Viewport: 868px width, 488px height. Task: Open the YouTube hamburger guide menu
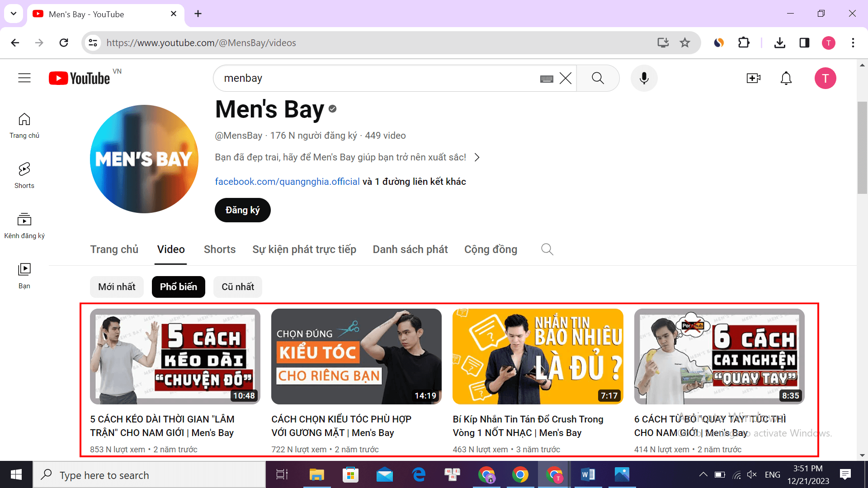point(24,78)
